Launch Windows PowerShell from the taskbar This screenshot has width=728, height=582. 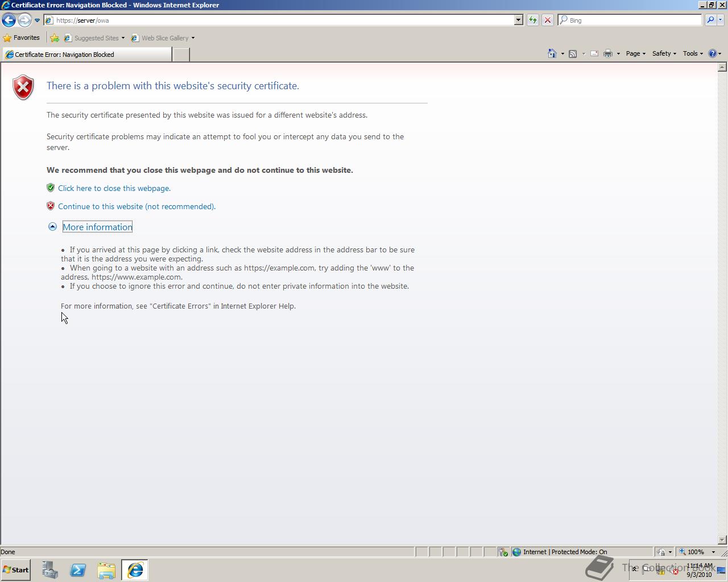(x=78, y=570)
